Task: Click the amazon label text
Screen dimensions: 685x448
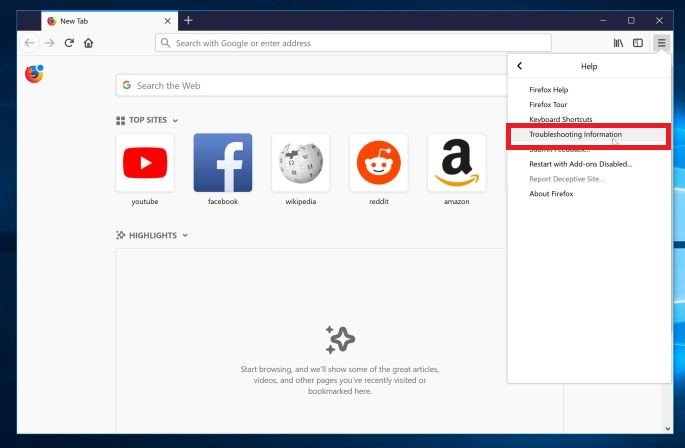Action: click(457, 201)
